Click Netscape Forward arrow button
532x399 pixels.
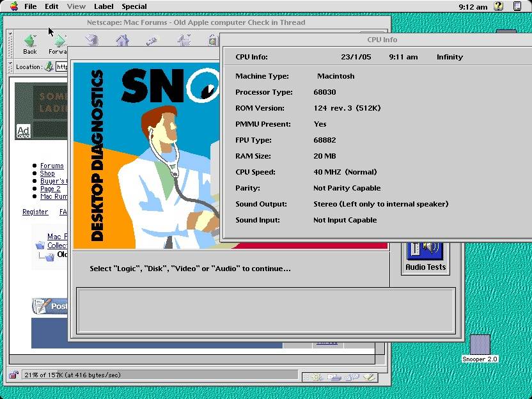coord(59,45)
